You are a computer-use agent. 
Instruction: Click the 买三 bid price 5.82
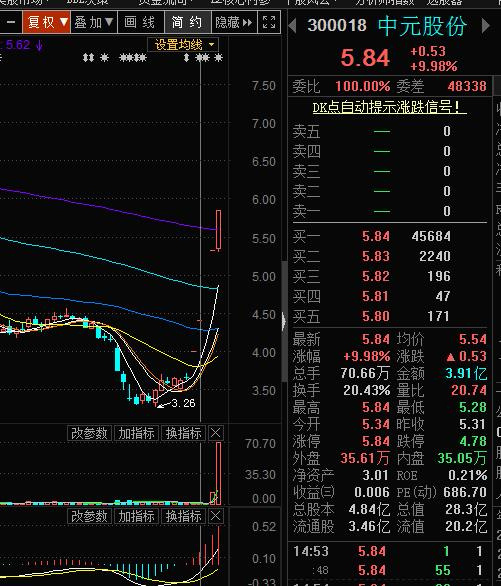point(376,276)
